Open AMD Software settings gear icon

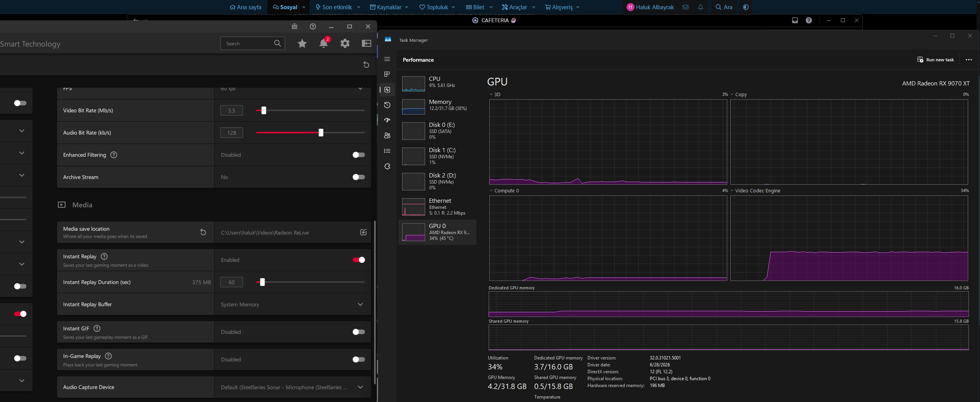coord(345,43)
